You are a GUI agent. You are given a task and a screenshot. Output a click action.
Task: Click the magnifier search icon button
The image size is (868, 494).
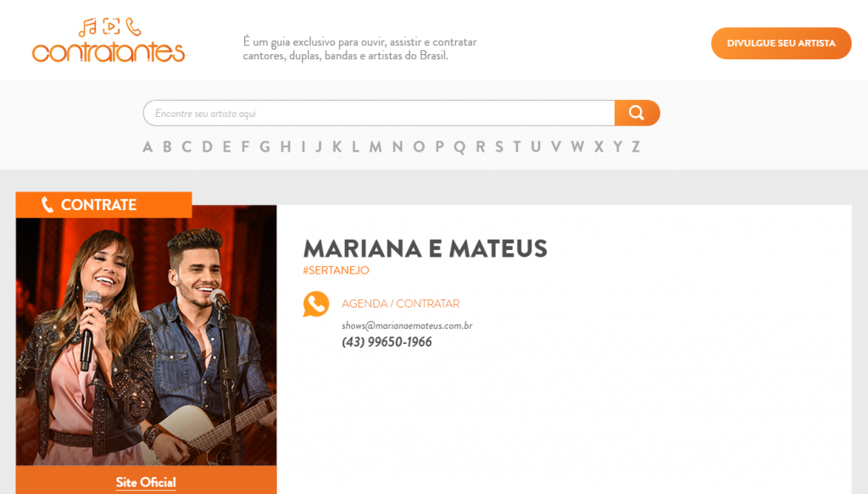point(637,113)
